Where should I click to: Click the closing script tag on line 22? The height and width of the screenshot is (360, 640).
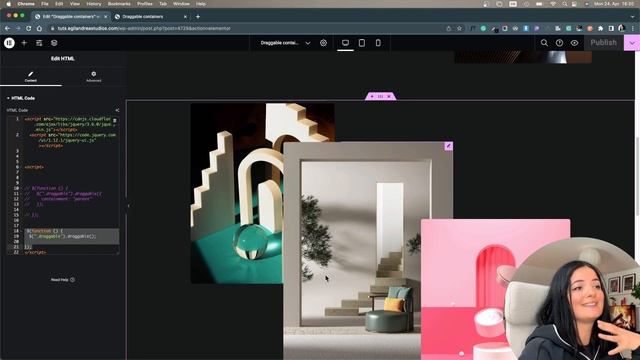36,253
